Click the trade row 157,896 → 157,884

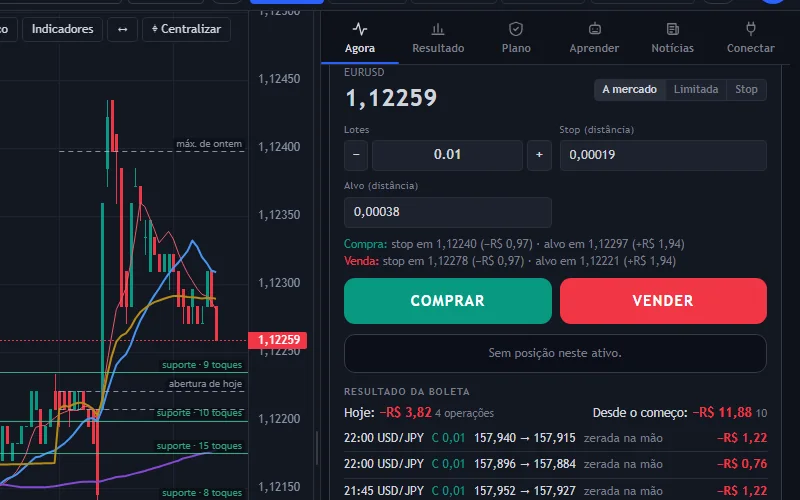tap(555, 464)
